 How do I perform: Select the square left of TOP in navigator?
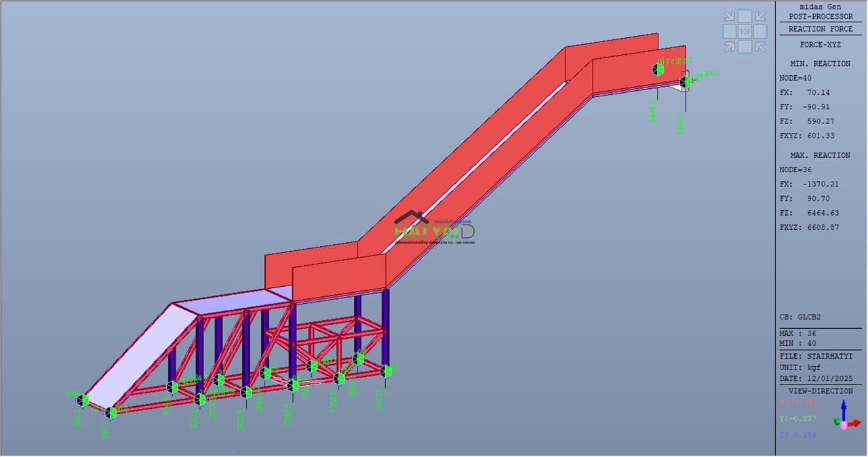pos(729,31)
